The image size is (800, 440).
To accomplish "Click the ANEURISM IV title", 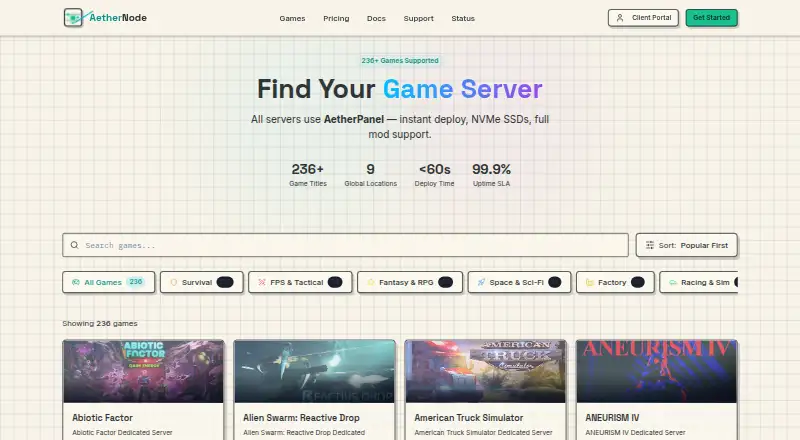I will pyautogui.click(x=612, y=418).
